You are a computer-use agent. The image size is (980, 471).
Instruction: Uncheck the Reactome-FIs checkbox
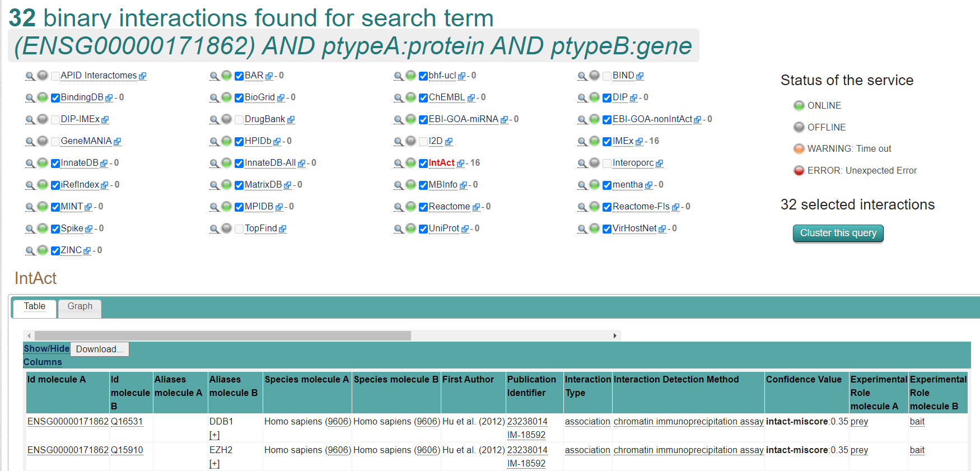607,207
